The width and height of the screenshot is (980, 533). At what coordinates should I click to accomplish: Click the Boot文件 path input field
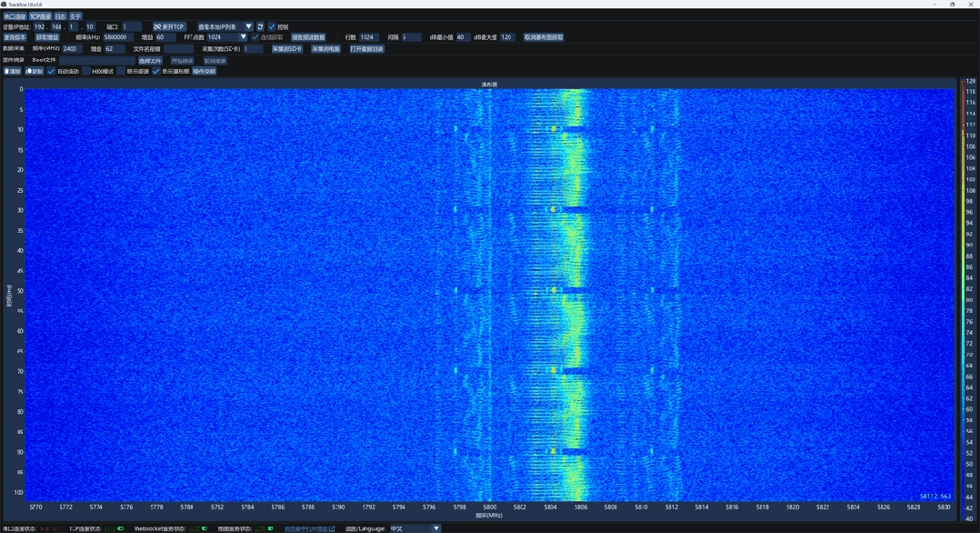pyautogui.click(x=97, y=61)
